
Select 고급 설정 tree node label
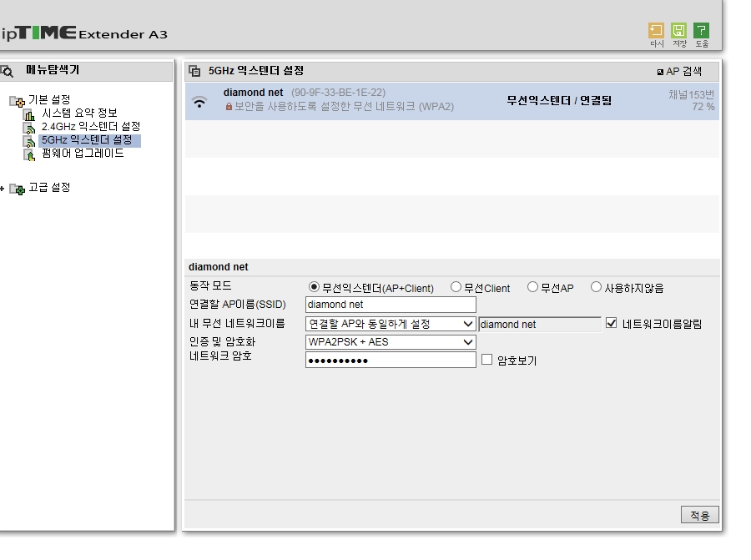[x=49, y=187]
